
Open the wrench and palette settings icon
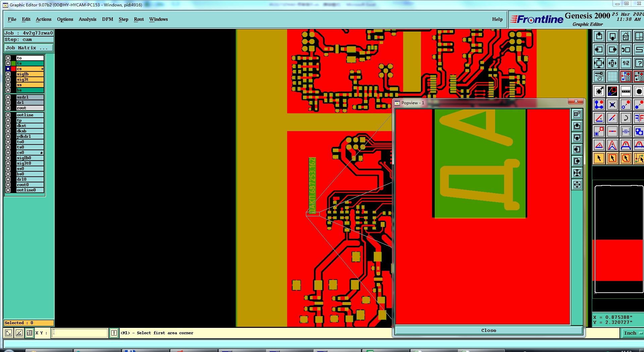[599, 76]
